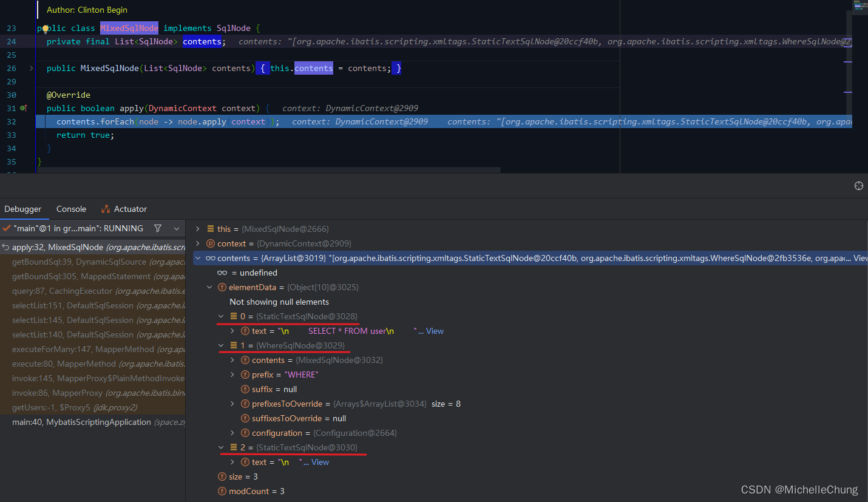Click the watch glasses icon beside contents variable
This screenshot has height=502, width=868.
211,258
